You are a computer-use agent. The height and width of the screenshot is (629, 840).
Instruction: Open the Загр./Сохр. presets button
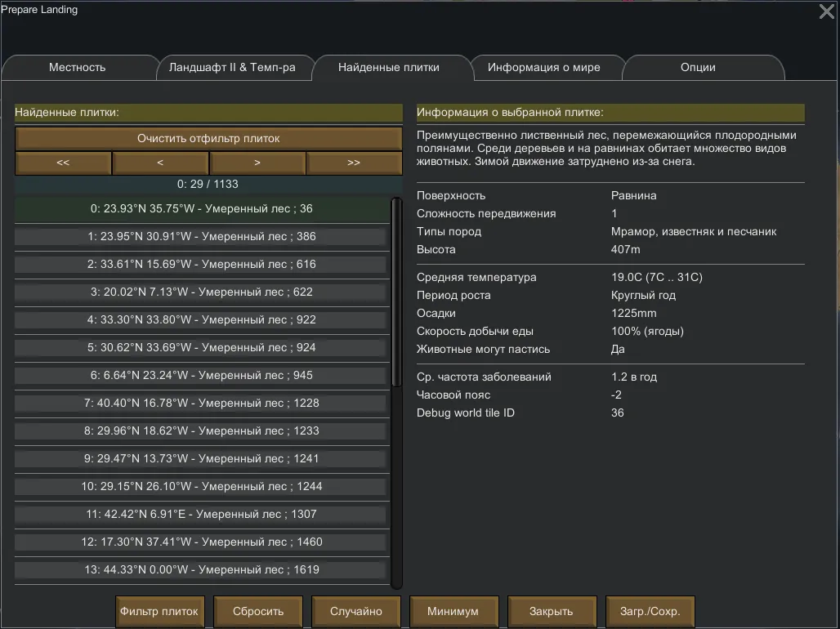pyautogui.click(x=650, y=611)
